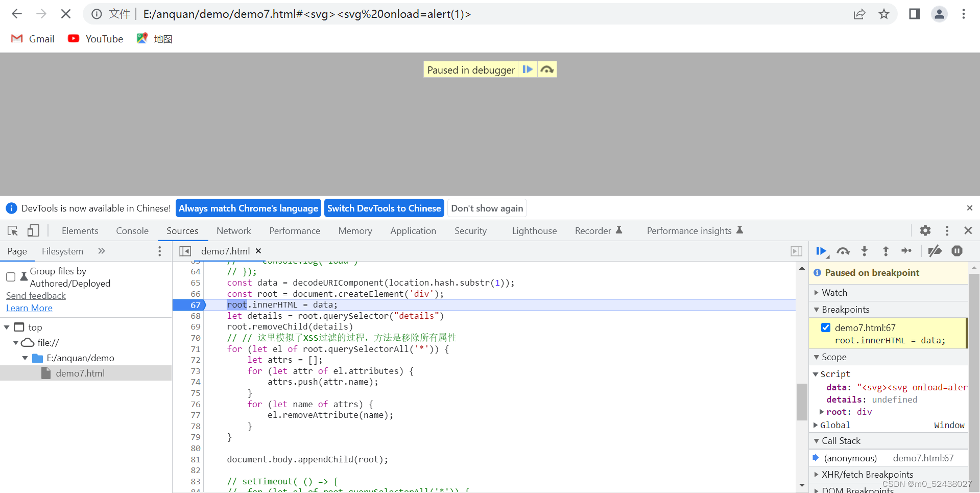The image size is (980, 493).
Task: Click the address bar URL
Action: coord(307,14)
